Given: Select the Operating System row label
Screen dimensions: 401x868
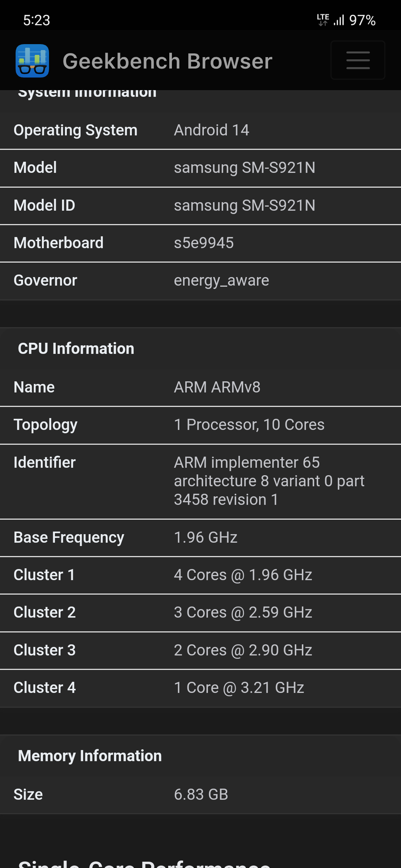Looking at the screenshot, I should coord(75,130).
